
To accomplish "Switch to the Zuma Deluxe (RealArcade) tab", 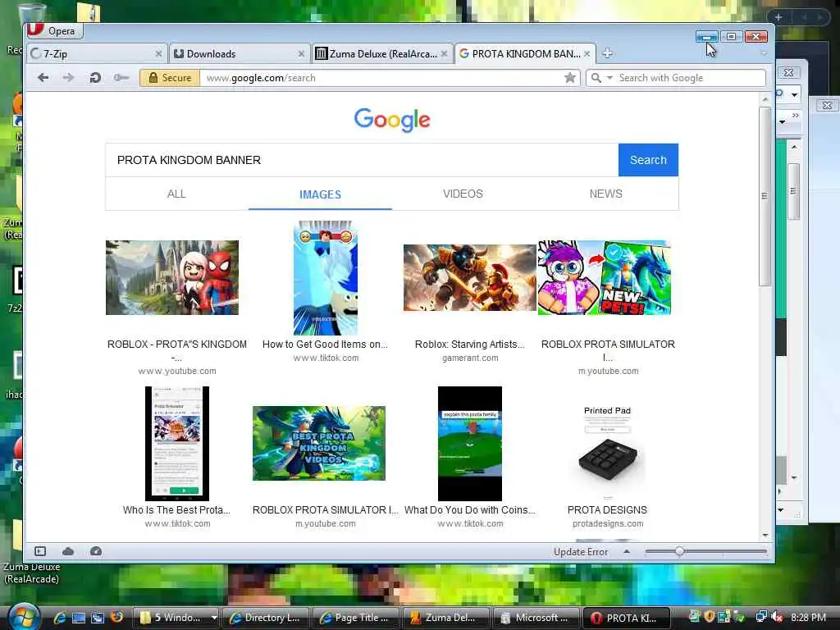I will (x=382, y=53).
